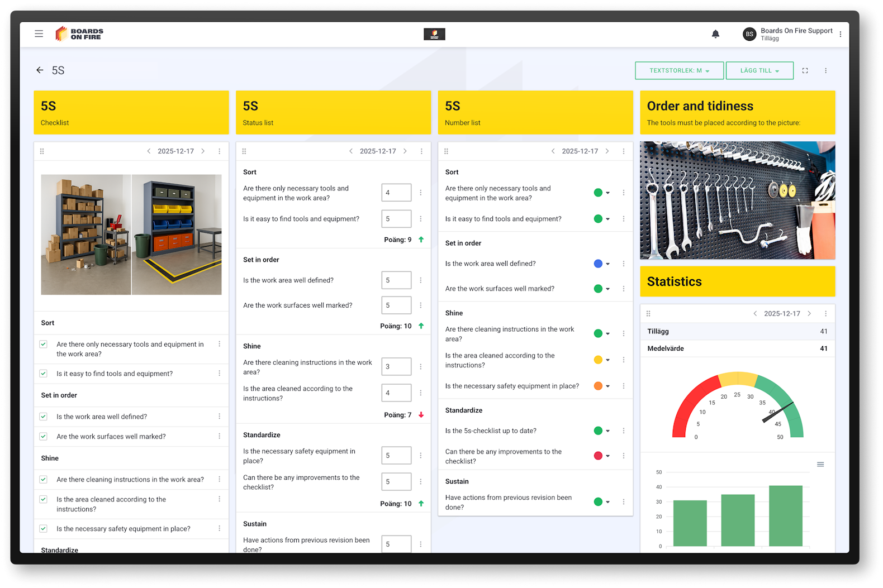
Task: Open row menu for 'Have actions from previous revision' in Number list
Action: coord(624,502)
